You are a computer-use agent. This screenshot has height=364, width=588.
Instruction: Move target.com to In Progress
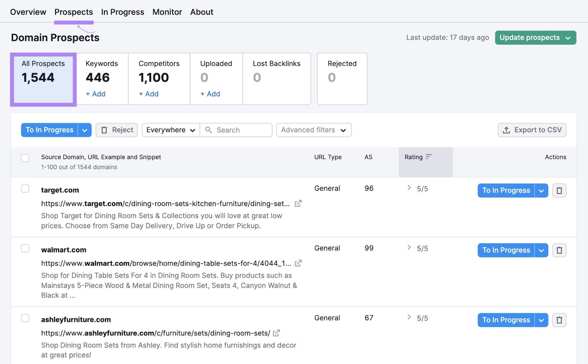506,190
